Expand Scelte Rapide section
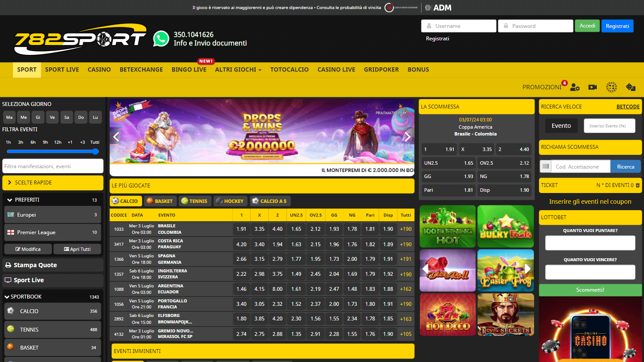Image resolution: width=644 pixels, height=362 pixels. point(53,183)
